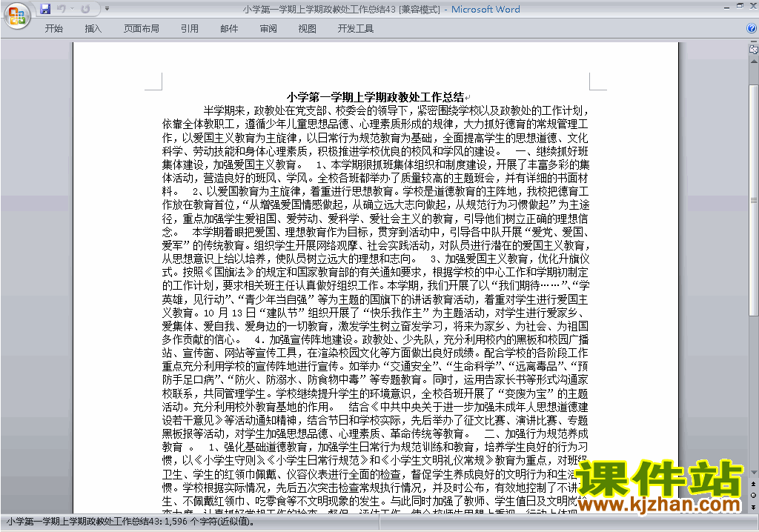Click the text '“变废为宝”的主题' in the document
Viewport: 759px width, 532px height.
pos(543,393)
